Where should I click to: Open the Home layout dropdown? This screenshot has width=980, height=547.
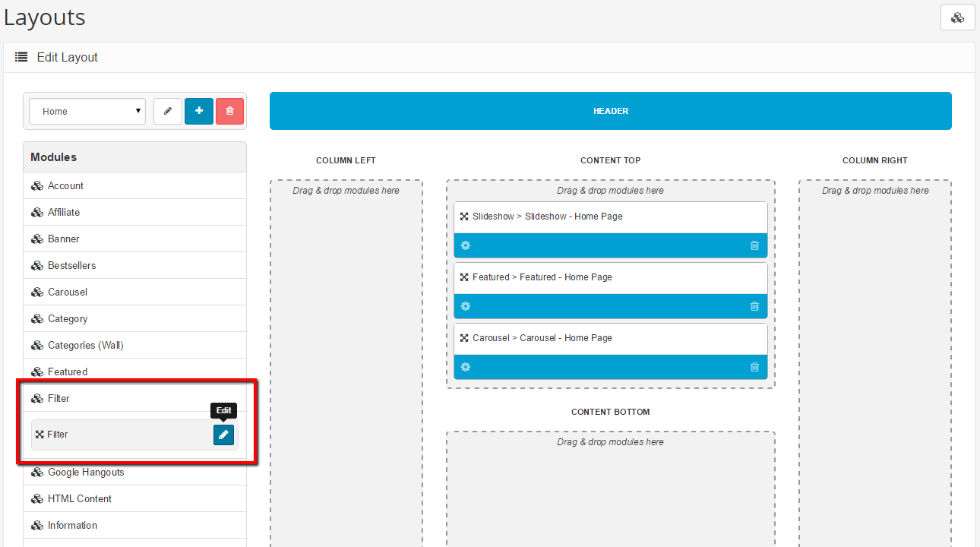[87, 111]
